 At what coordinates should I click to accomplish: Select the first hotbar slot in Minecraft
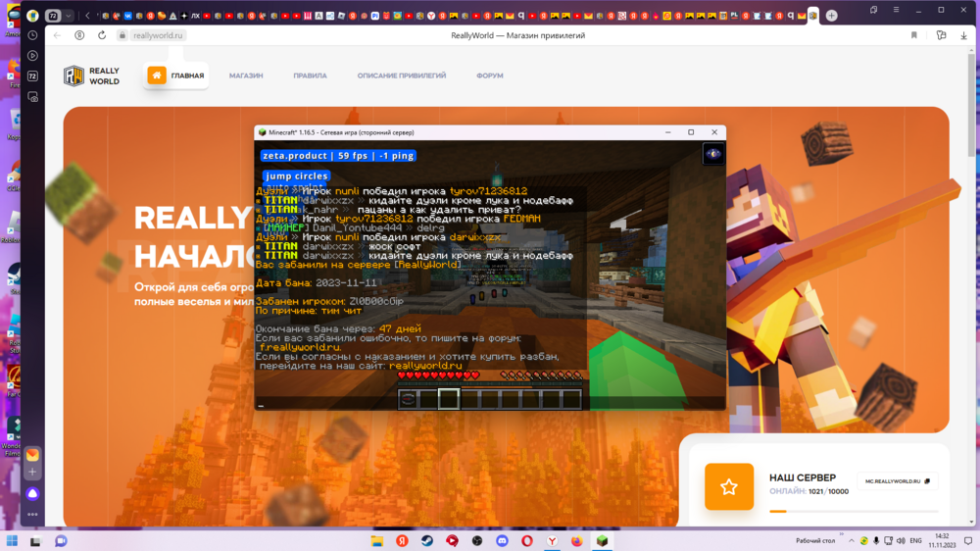click(x=408, y=399)
